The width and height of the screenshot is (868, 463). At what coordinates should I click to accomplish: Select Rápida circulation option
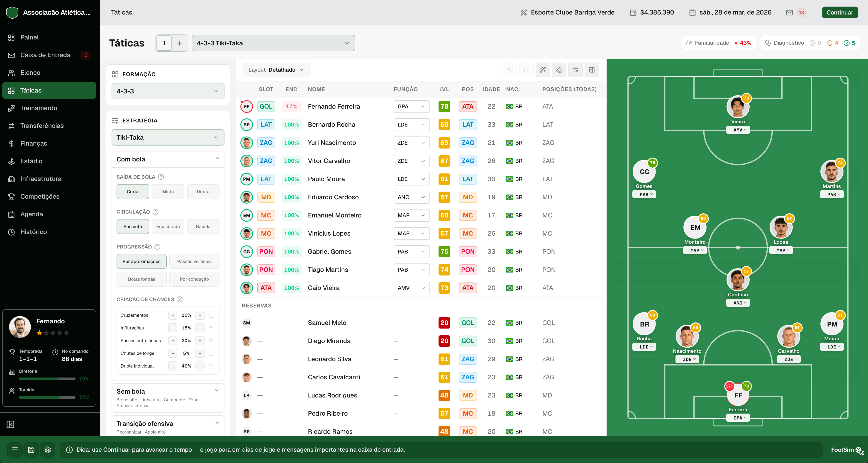[203, 227]
